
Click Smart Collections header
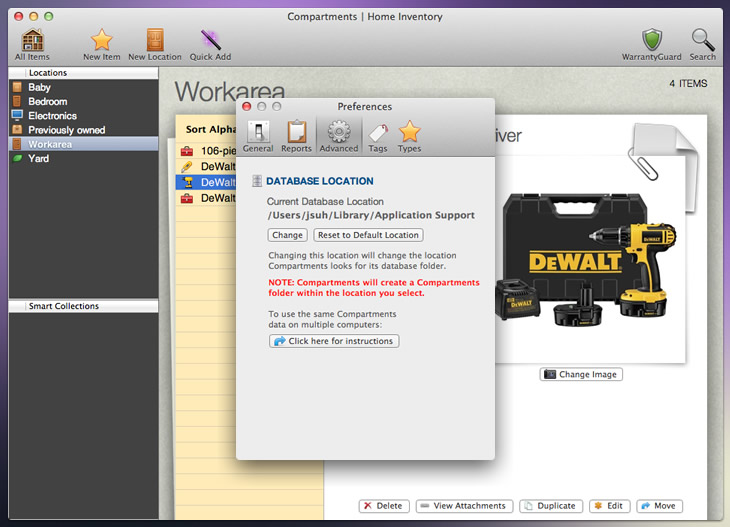point(83,306)
